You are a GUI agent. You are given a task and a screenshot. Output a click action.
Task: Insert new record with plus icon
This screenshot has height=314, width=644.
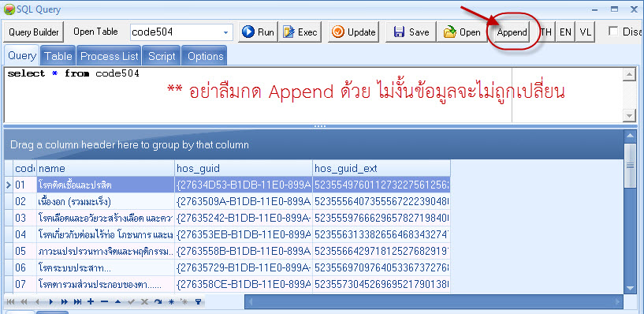pyautogui.click(x=91, y=301)
